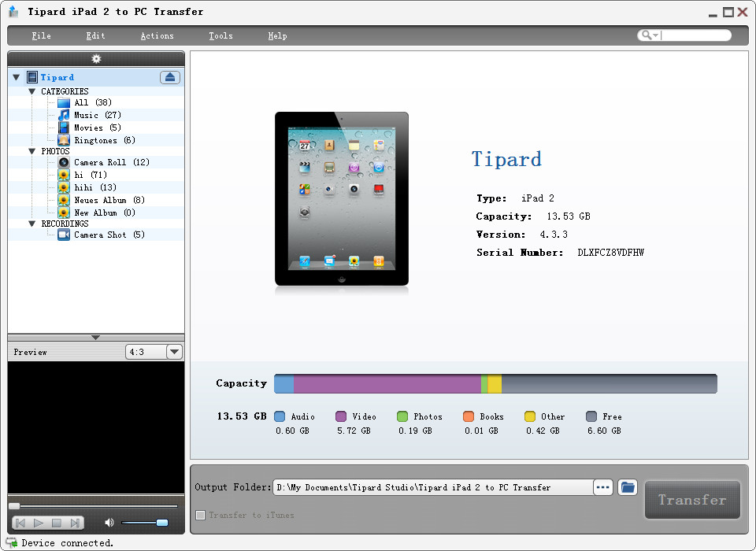Collapse the CATEGORIES section
The image size is (756, 551).
[31, 91]
